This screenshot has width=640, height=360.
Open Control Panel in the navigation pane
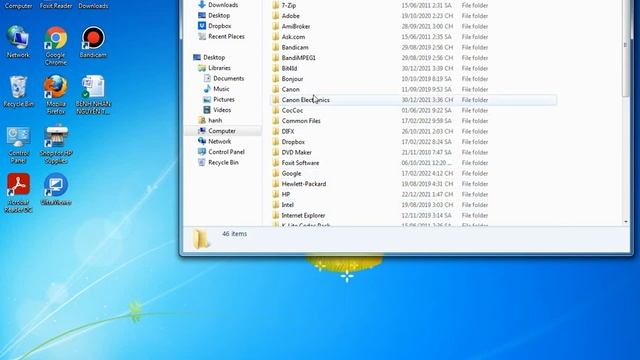click(x=226, y=152)
